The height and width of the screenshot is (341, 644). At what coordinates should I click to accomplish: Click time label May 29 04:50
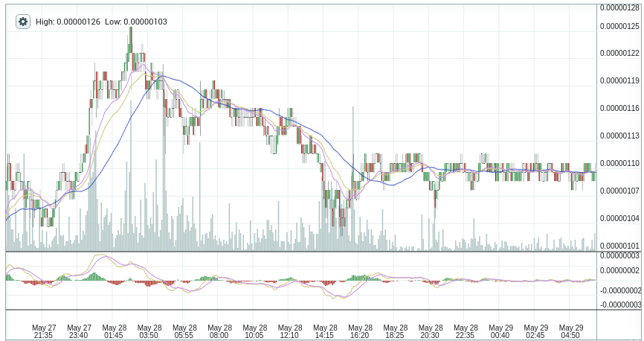[x=571, y=331]
